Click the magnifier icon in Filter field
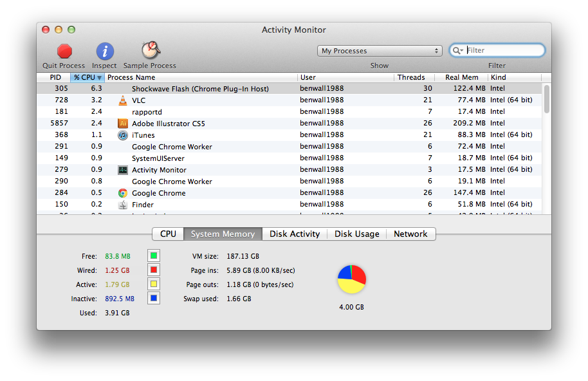Image resolution: width=588 pixels, height=381 pixels. (x=457, y=50)
